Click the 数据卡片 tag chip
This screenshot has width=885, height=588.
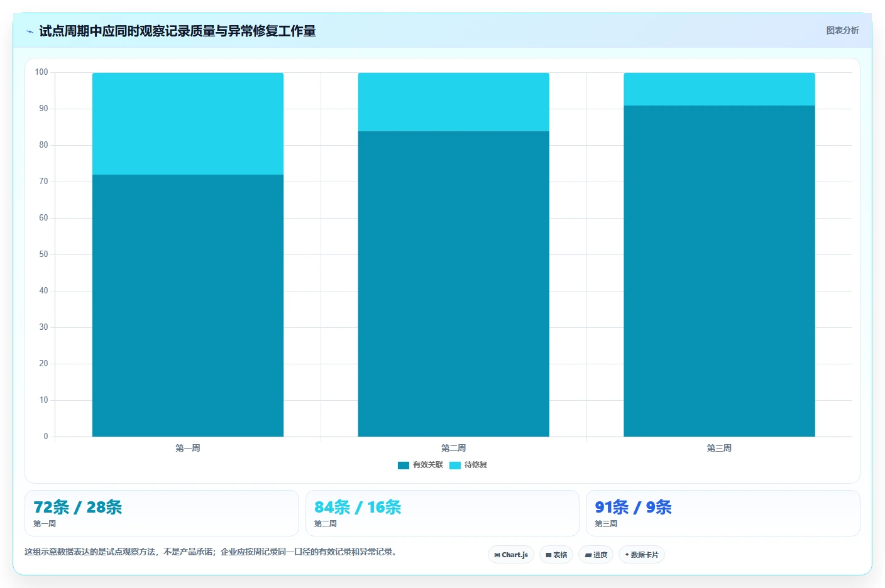click(x=642, y=555)
